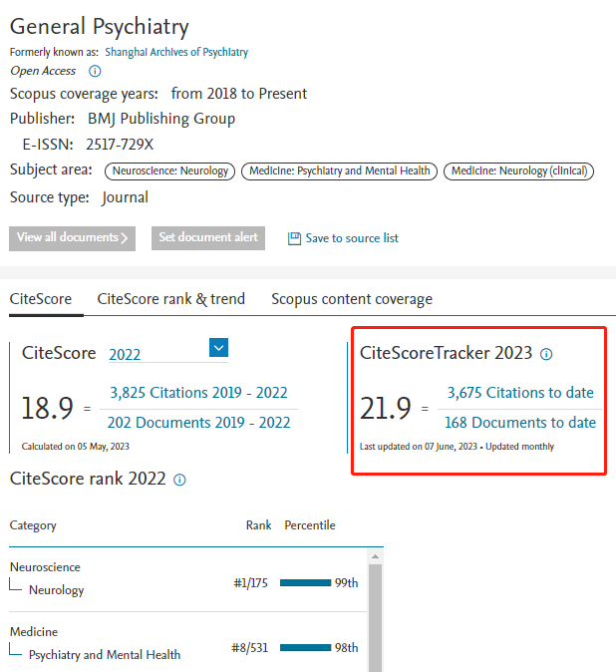The height and width of the screenshot is (672, 616).
Task: Open 3,825 Citations 2019 - 2022 link
Action: click(x=198, y=393)
